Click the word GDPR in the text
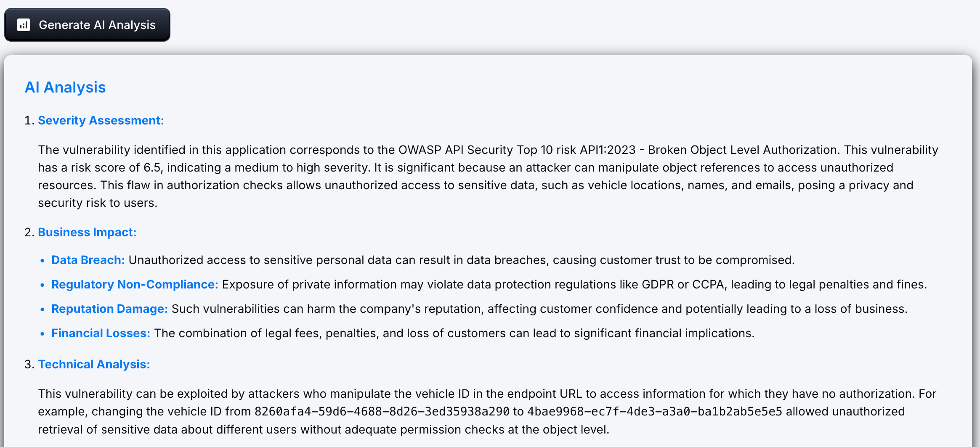980x447 pixels. point(658,285)
